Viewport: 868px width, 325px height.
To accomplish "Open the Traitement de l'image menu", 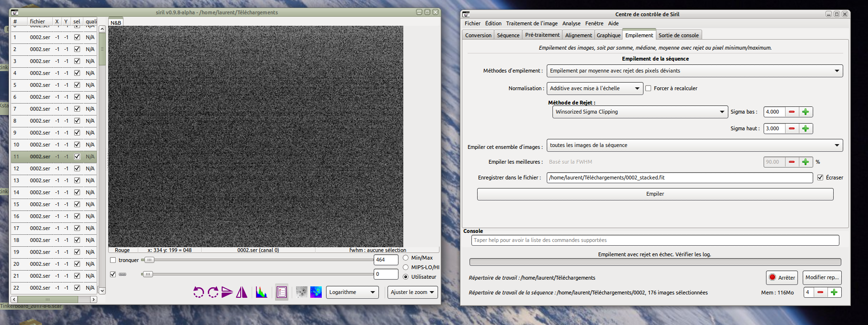I will [531, 23].
